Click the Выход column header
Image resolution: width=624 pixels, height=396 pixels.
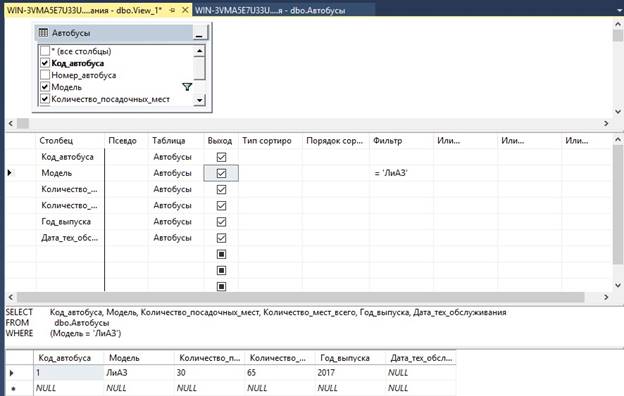click(x=221, y=140)
